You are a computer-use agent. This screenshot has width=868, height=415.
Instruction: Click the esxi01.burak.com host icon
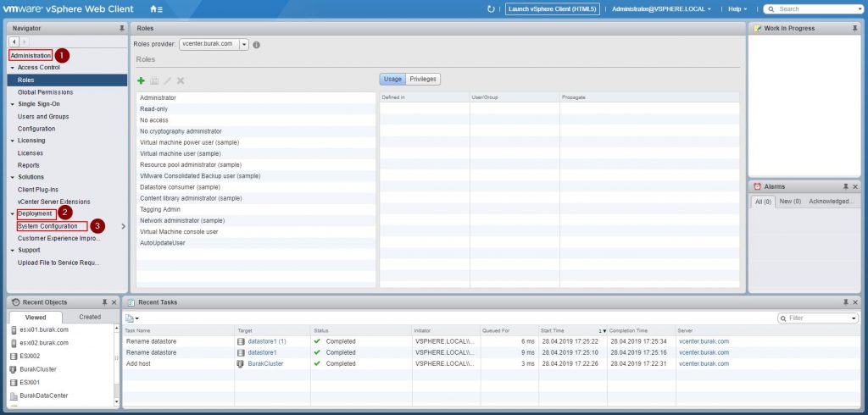14,329
